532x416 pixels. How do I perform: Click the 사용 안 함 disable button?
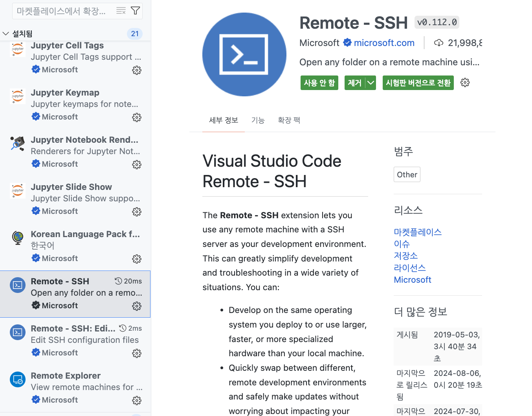point(319,83)
